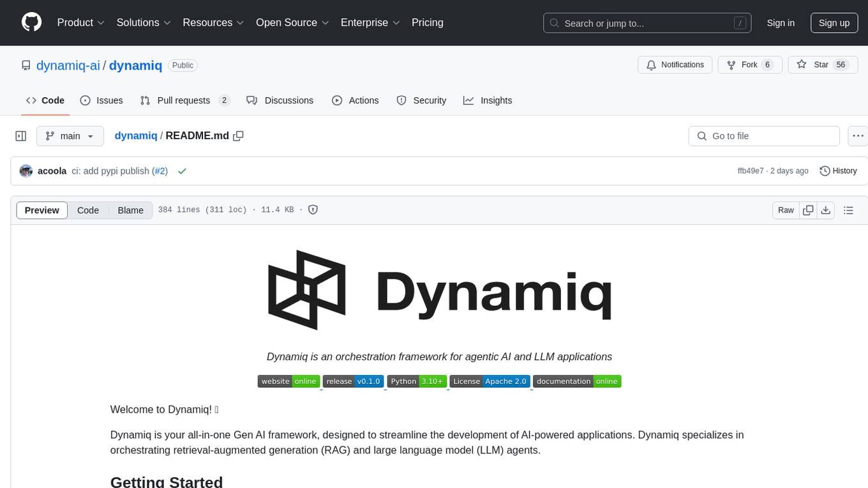Click the release v0.1.0 badge
This screenshot has height=488, width=868.
coord(353,381)
